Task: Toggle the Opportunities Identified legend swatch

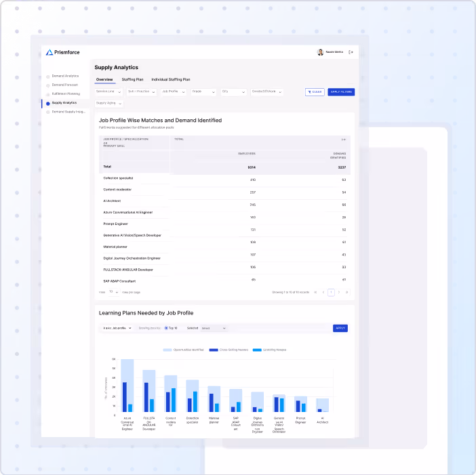Action: pyautogui.click(x=167, y=350)
